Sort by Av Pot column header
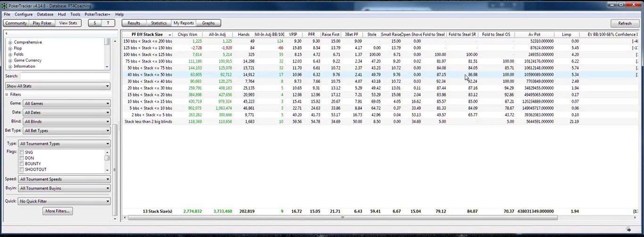The width and height of the screenshot is (644, 237). coord(534,34)
